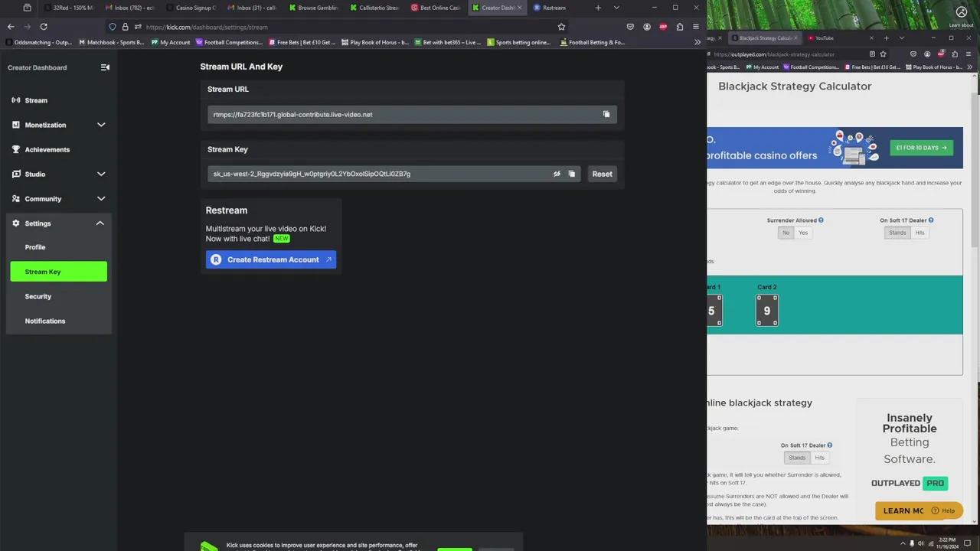Screen dimensions: 980x551
Task: Open a new tab in the Outplayed browser window
Action: point(886,37)
